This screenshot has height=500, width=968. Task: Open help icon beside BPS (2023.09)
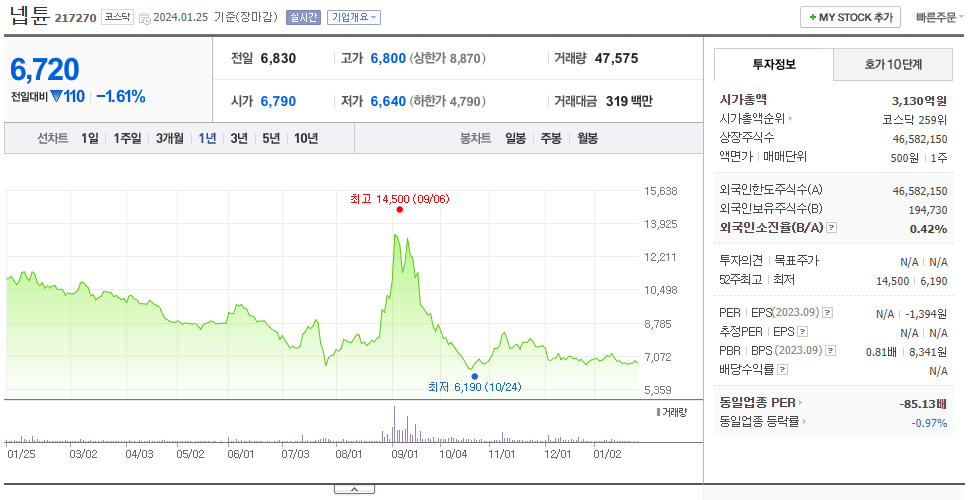pos(831,351)
